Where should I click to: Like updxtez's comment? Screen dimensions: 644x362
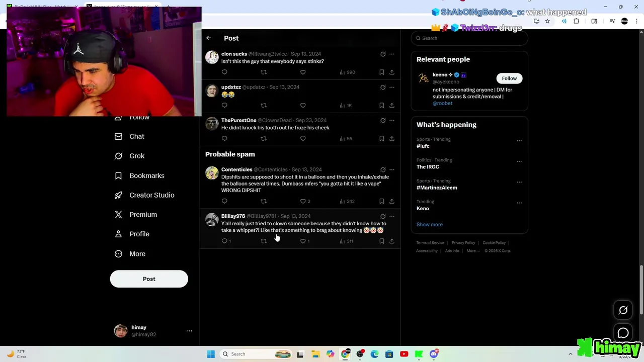303,106
